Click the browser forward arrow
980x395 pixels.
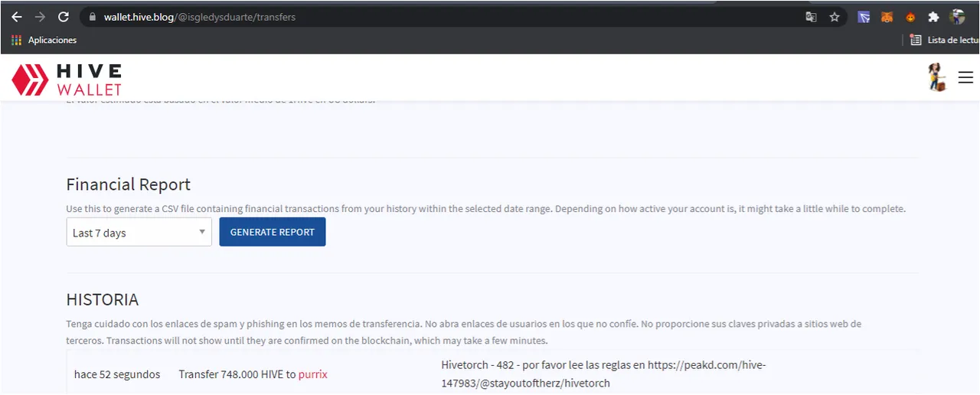pos(40,17)
